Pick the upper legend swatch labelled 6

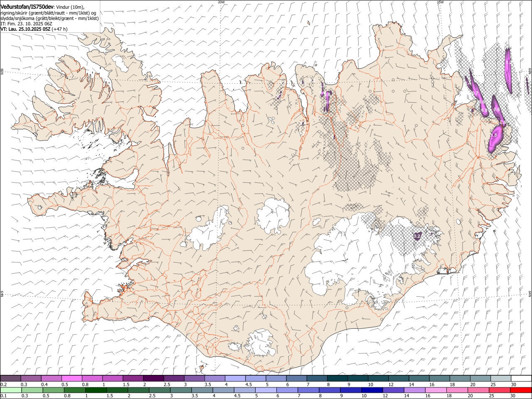(x=296, y=379)
